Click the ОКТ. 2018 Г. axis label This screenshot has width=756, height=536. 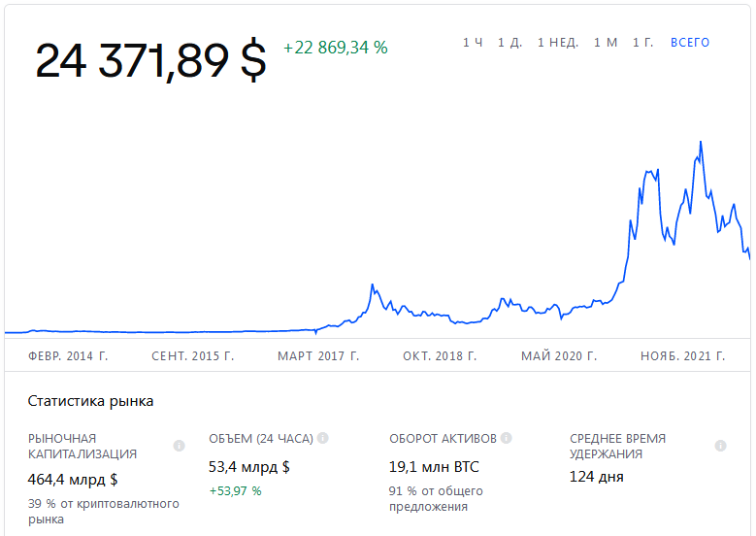point(440,356)
